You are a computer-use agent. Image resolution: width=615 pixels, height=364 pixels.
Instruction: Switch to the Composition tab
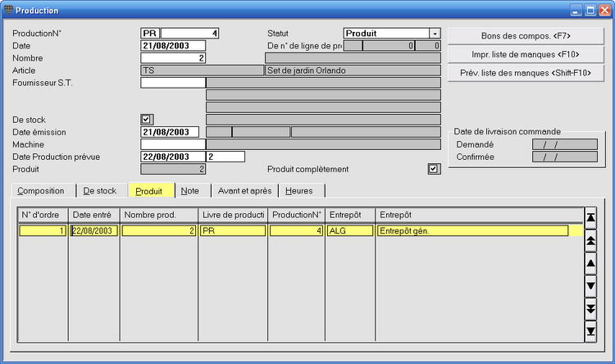coord(41,191)
